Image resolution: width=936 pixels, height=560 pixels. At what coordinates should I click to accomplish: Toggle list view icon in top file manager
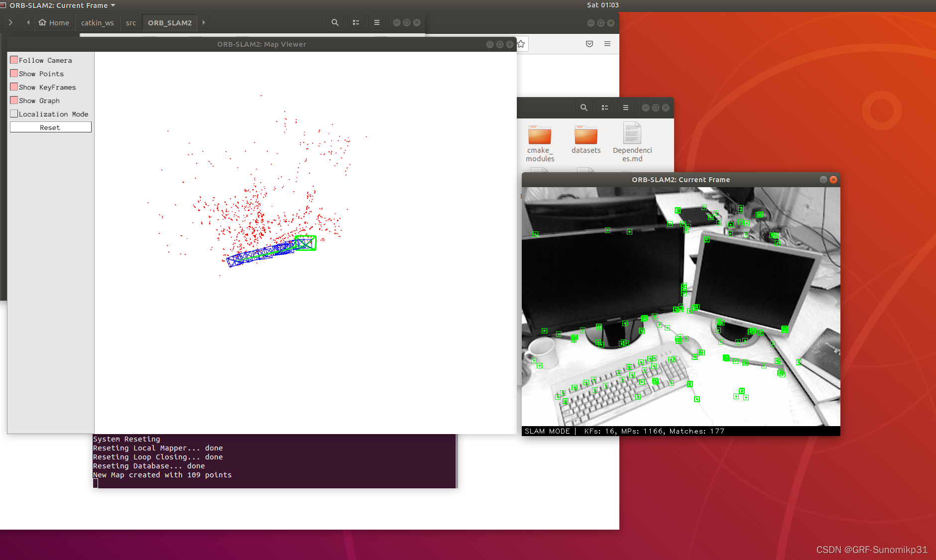pos(356,22)
